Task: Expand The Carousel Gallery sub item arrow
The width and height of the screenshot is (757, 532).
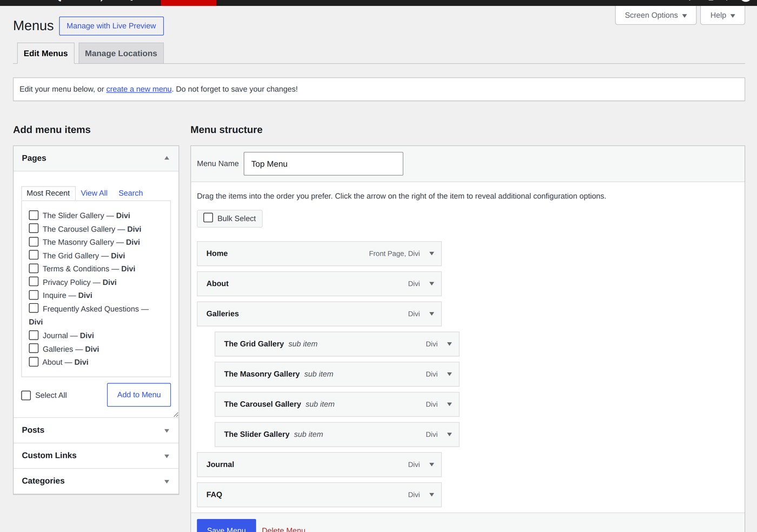Action: 449,404
